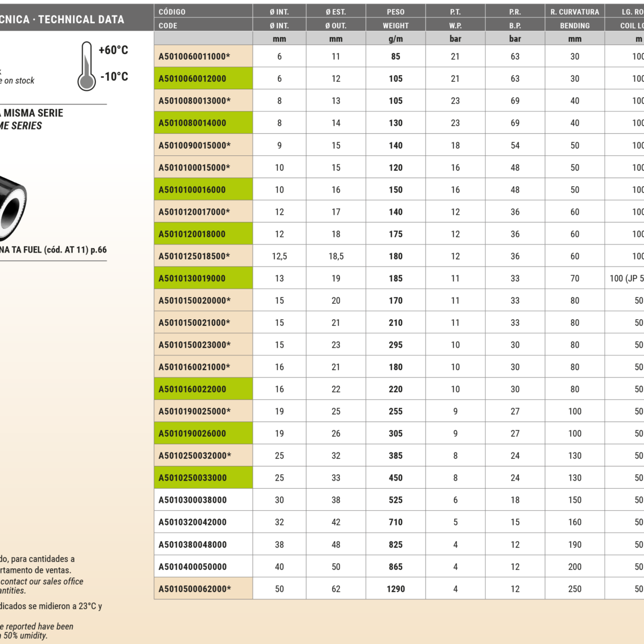Click the PESO / WEIGHT column header
The height and width of the screenshot is (644, 644).
click(395, 18)
